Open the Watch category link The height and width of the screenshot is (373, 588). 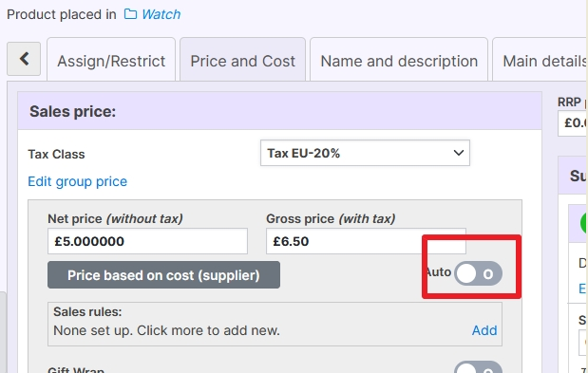click(x=161, y=14)
